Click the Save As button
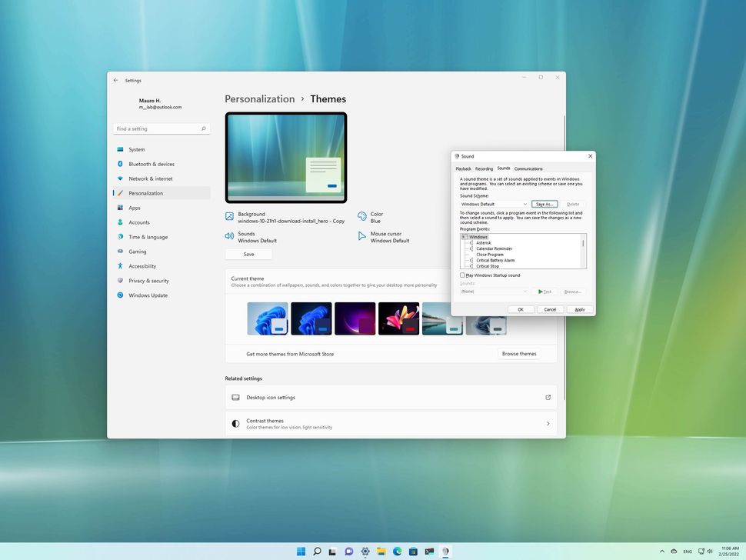 click(545, 204)
